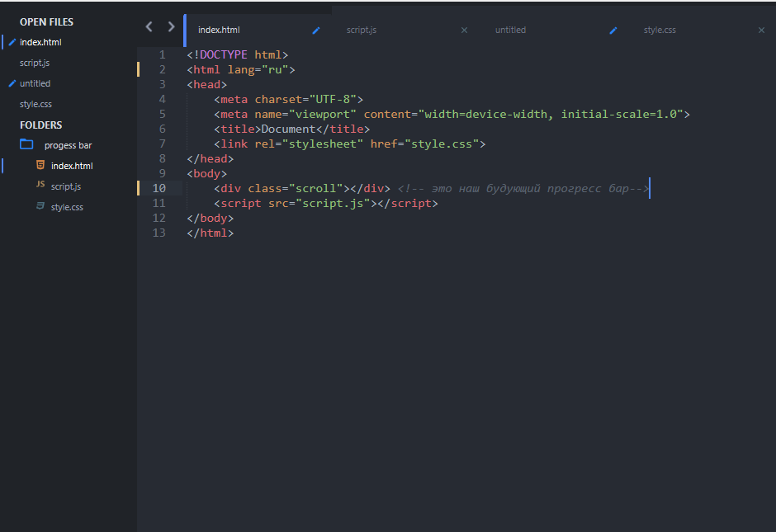Open index.html under progess bar folder

(72, 166)
